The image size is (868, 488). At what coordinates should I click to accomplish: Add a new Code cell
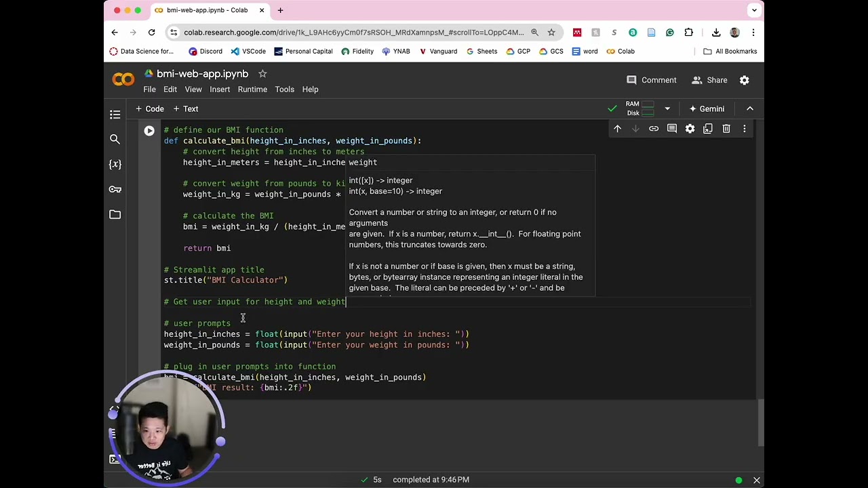[x=149, y=108]
